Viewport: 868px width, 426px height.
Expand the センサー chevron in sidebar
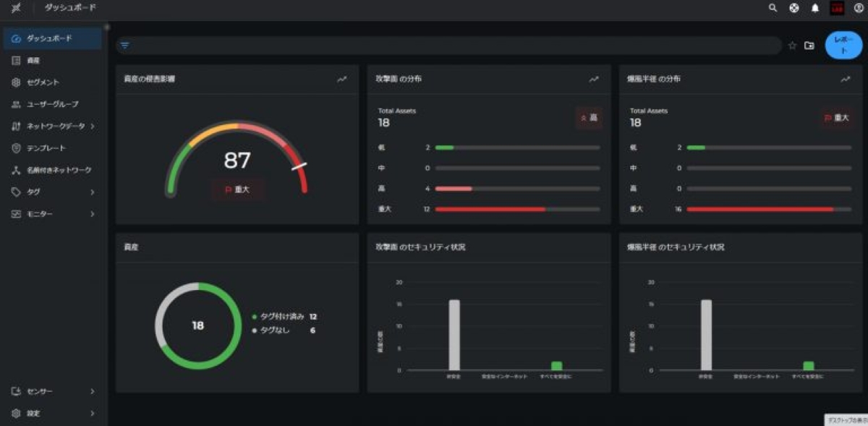click(x=93, y=391)
